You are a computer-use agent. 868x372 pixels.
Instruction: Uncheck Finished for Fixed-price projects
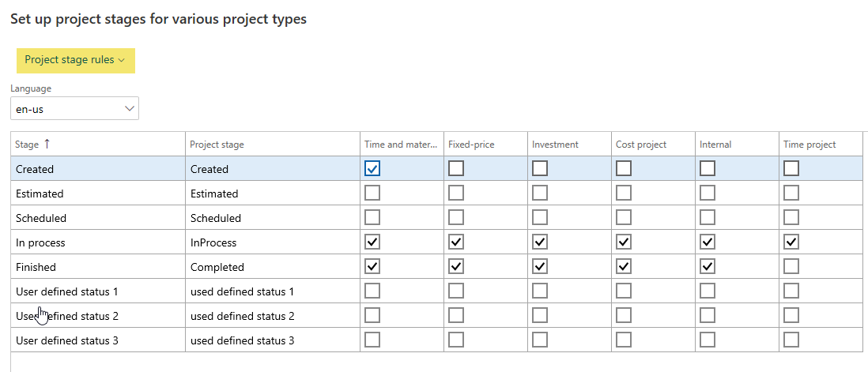[456, 267]
